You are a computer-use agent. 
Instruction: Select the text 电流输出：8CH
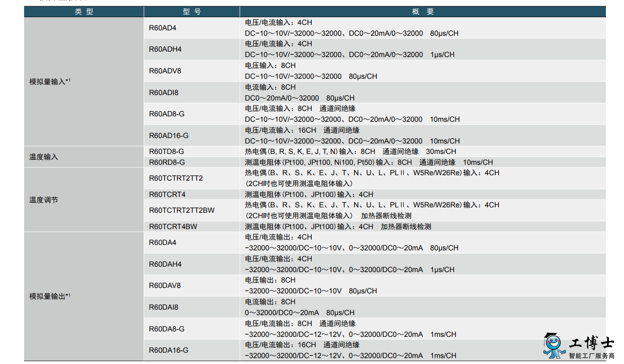click(270, 302)
